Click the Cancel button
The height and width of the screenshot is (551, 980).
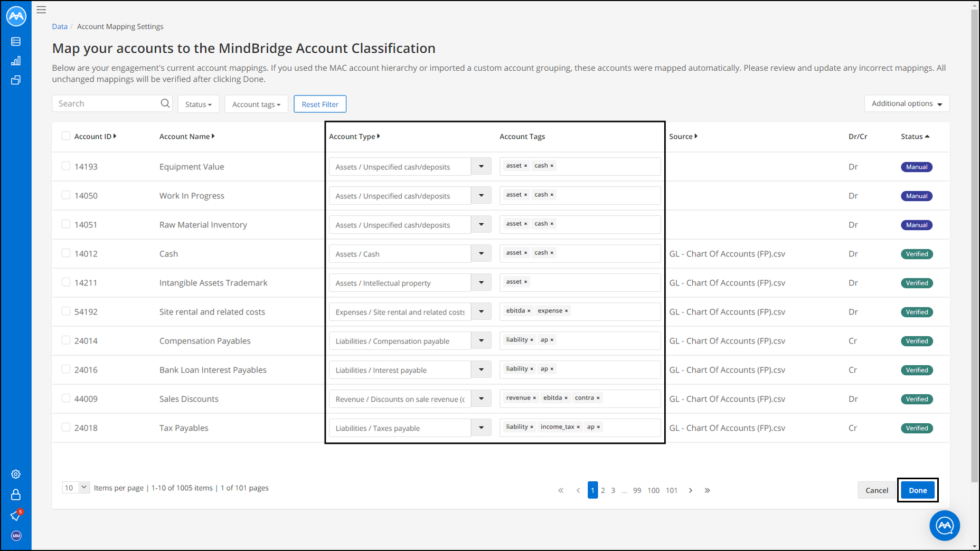pos(877,490)
